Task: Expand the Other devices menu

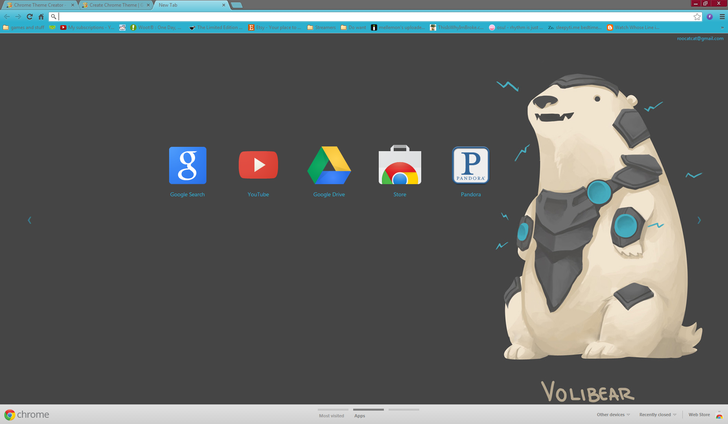Action: (613, 415)
